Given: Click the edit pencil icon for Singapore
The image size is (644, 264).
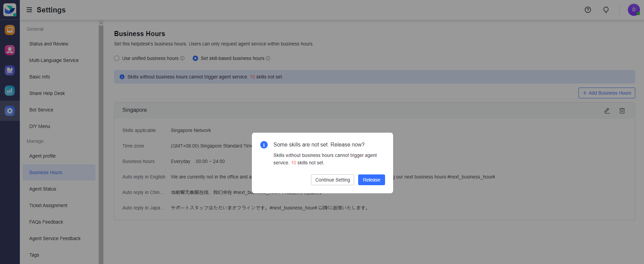Looking at the screenshot, I should pyautogui.click(x=607, y=111).
